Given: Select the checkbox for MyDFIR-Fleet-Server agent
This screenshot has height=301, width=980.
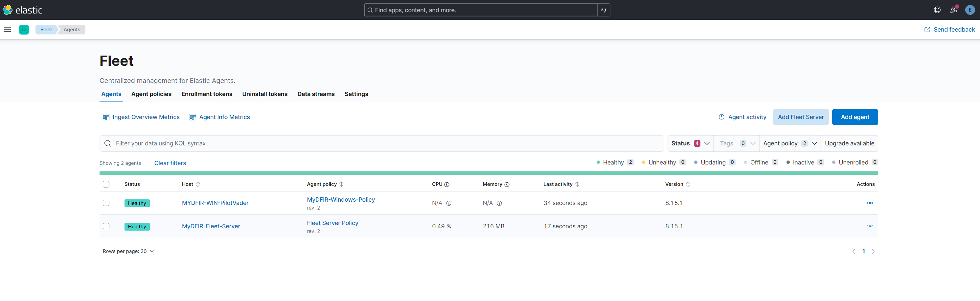Looking at the screenshot, I should [x=106, y=226].
